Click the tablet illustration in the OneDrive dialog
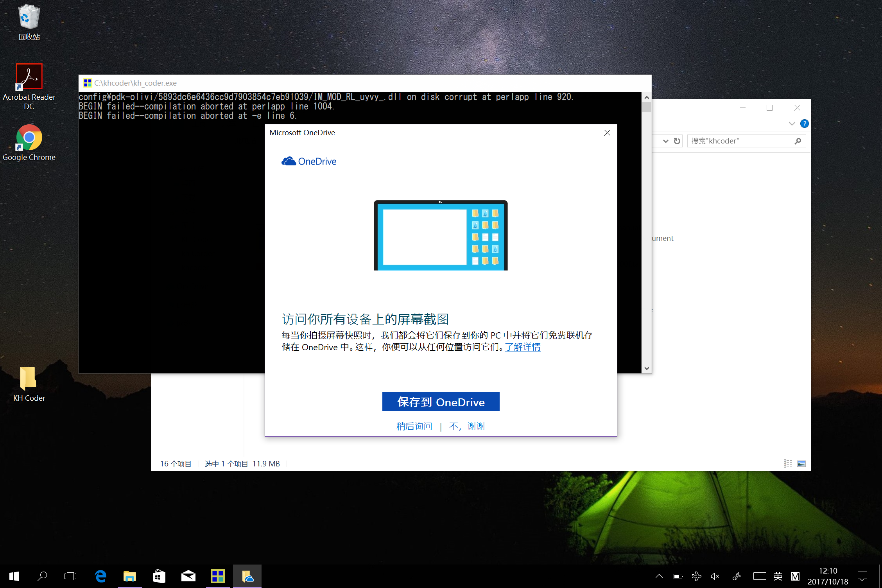The image size is (882, 588). click(x=441, y=235)
